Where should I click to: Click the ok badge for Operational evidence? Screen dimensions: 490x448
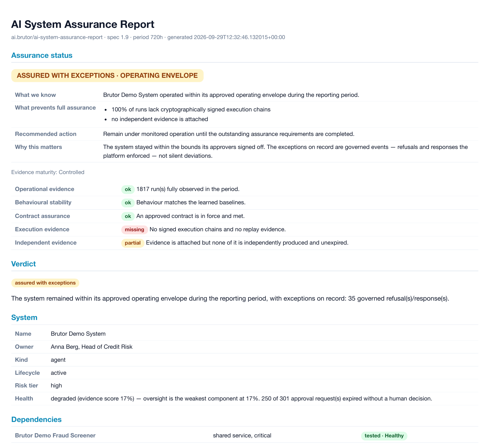128,189
